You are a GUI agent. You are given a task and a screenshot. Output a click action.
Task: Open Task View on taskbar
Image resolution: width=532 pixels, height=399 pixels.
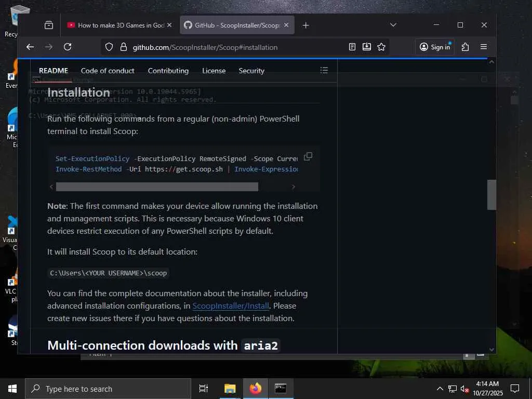click(x=204, y=389)
